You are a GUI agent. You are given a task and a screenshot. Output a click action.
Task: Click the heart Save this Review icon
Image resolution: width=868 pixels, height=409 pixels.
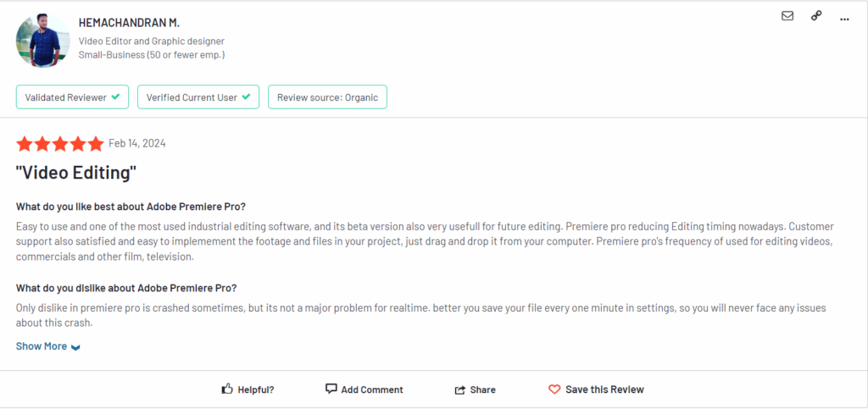(x=554, y=390)
